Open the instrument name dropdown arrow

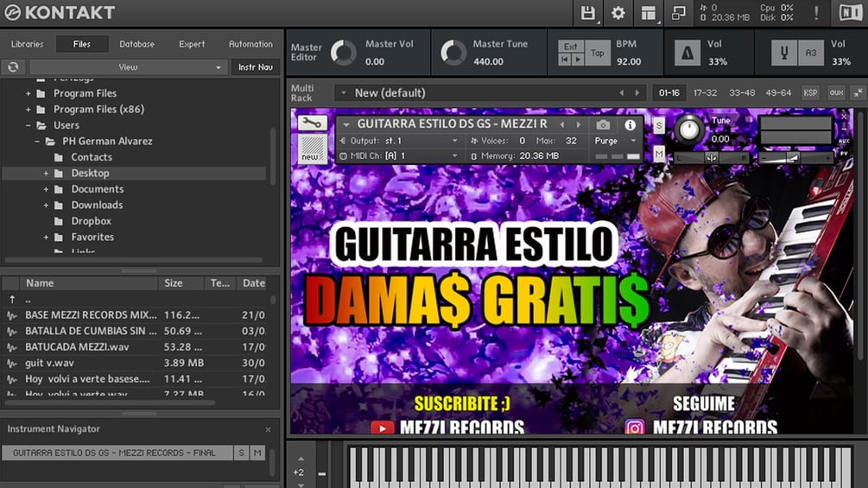click(346, 124)
